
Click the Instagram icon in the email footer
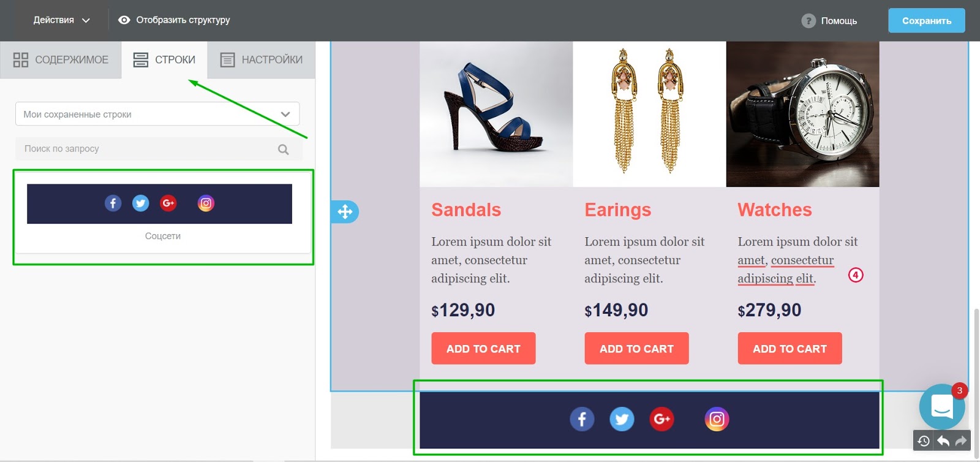717,419
